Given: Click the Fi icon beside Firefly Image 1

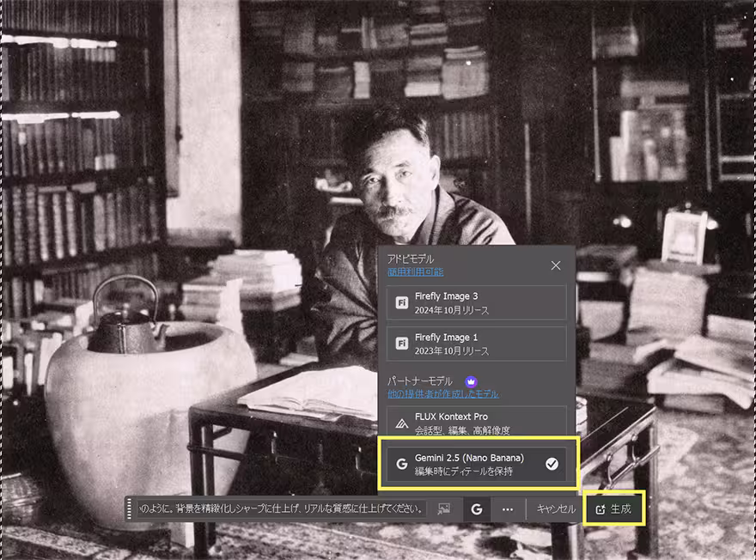Looking at the screenshot, I should [401, 344].
